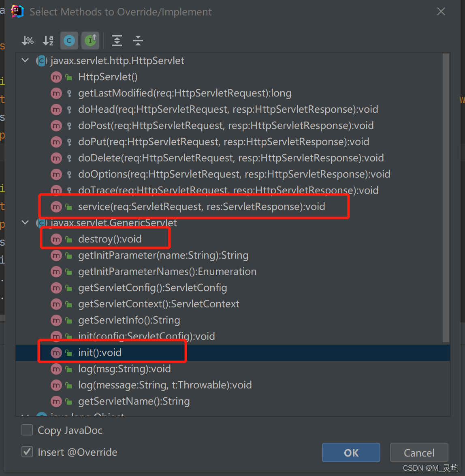The height and width of the screenshot is (476, 465).
Task: Sort methods alphabetically
Action: 48,41
